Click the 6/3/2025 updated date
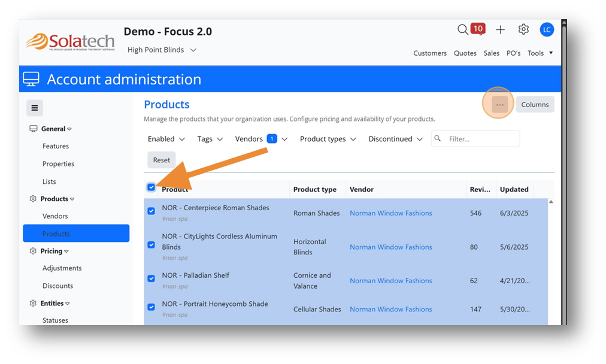The width and height of the screenshot is (606, 364). 514,213
